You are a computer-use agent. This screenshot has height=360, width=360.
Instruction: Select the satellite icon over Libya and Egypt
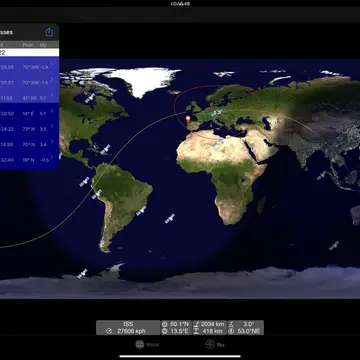(217, 143)
